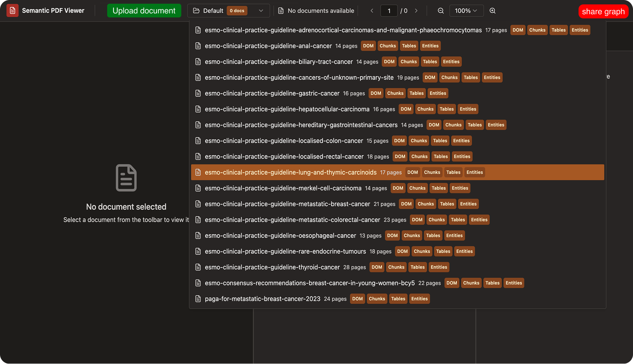This screenshot has width=633, height=364.
Task: Click Chunks tag on lung-and-thymic-carcinoids row
Action: [432, 172]
